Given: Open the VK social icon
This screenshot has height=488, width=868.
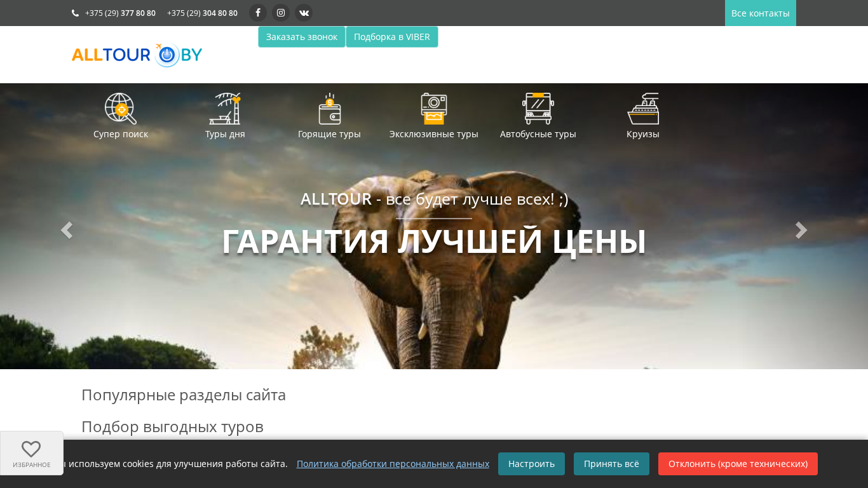Looking at the screenshot, I should 304,13.
